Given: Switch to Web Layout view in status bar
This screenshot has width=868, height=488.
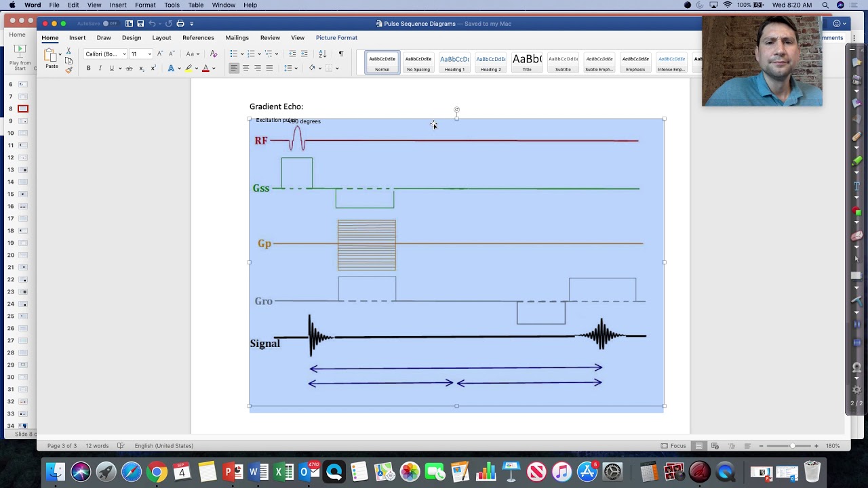Looking at the screenshot, I should click(715, 445).
